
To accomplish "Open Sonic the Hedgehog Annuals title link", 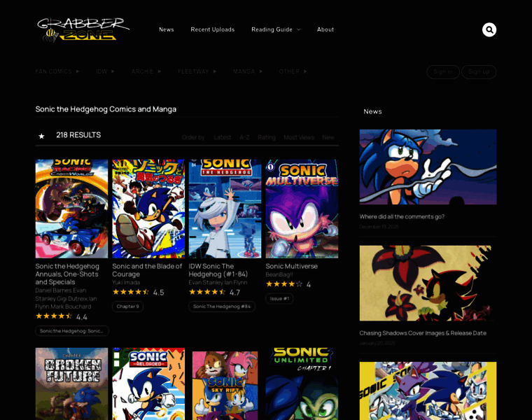I will (x=67, y=274).
